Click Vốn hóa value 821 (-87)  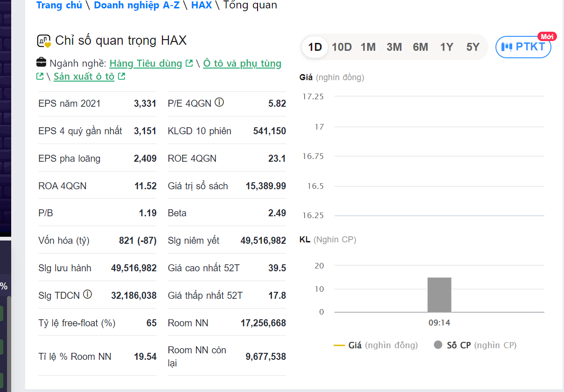pyautogui.click(x=138, y=241)
